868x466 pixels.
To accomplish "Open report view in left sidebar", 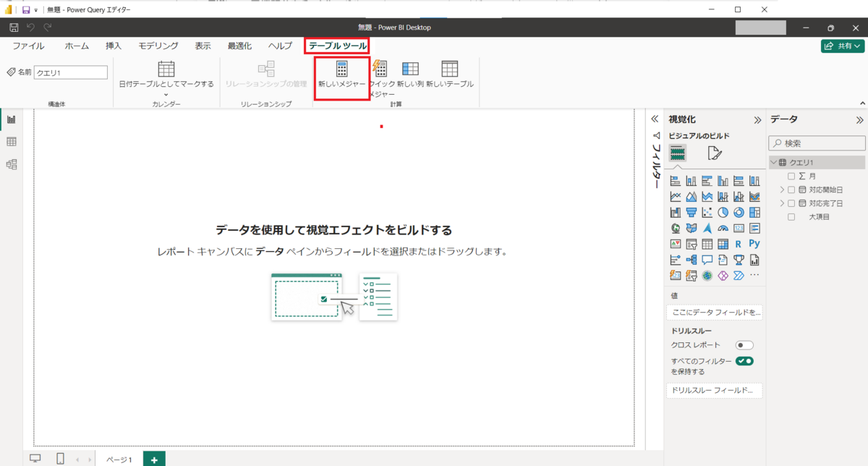I will (x=12, y=119).
